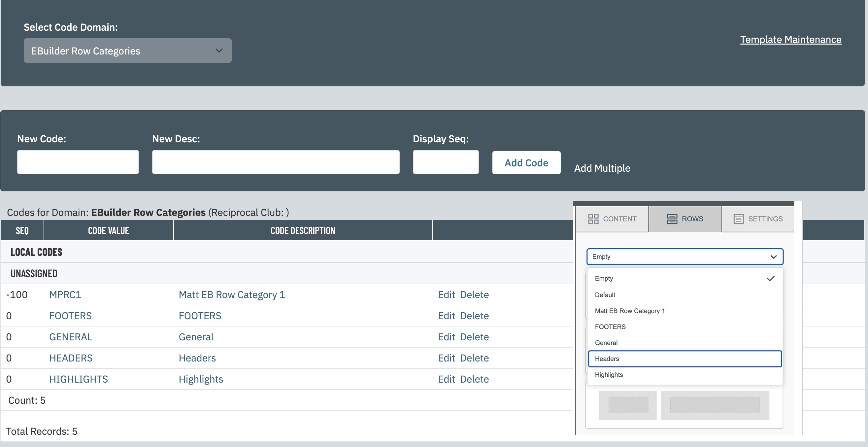Select the General option in dropdown list
This screenshot has height=447, width=868.
(x=685, y=342)
